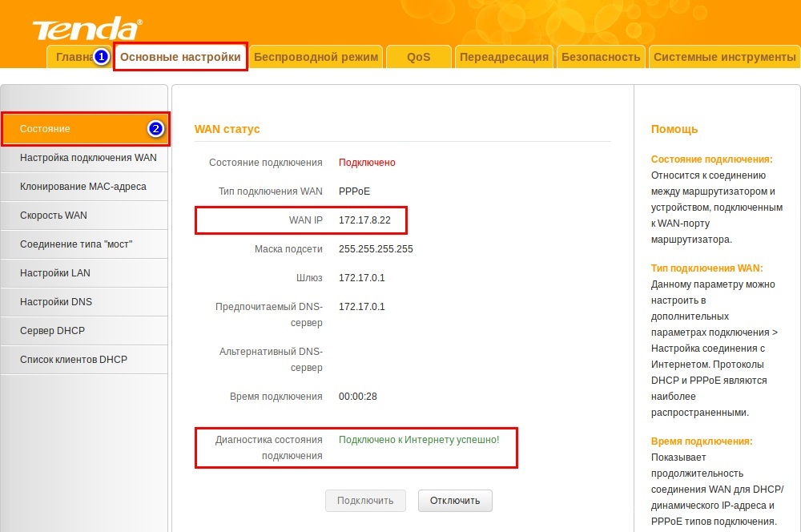Viewport: 801px width, 532px height.
Task: Open Настройка подключения WAN
Action: tap(84, 158)
